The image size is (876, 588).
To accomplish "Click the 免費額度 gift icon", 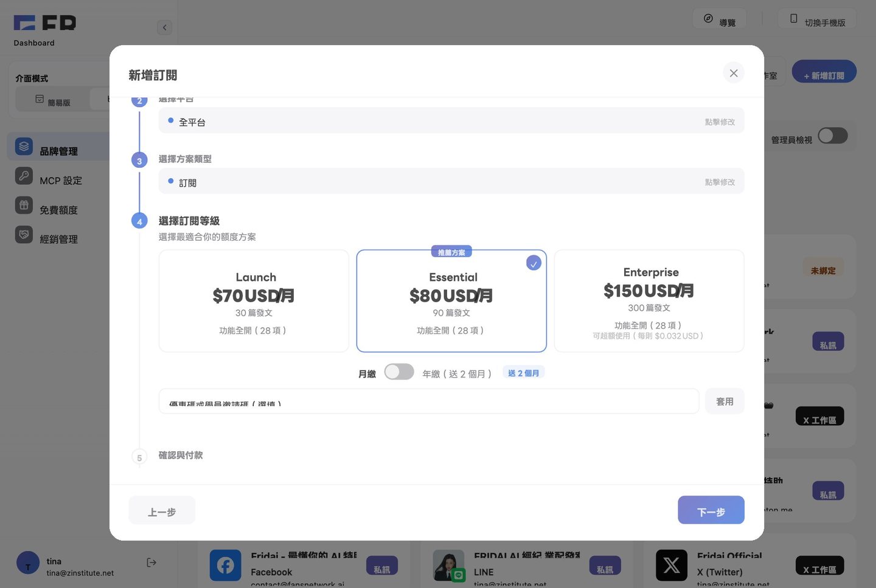I will [24, 205].
